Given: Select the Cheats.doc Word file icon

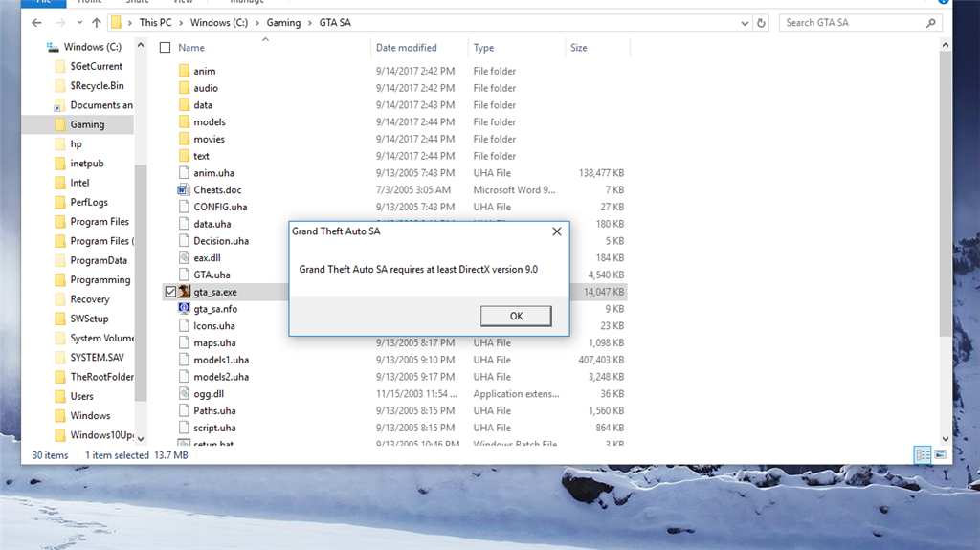Looking at the screenshot, I should click(184, 189).
